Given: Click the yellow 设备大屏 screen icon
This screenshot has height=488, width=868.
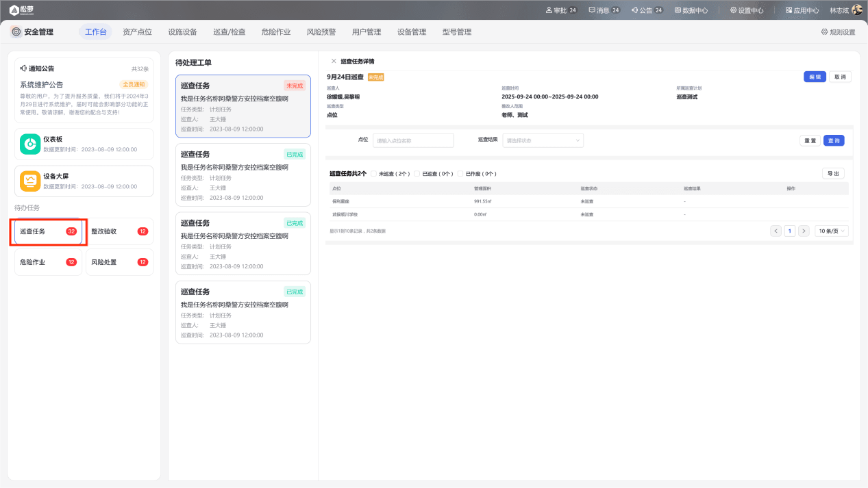Looking at the screenshot, I should (x=30, y=181).
